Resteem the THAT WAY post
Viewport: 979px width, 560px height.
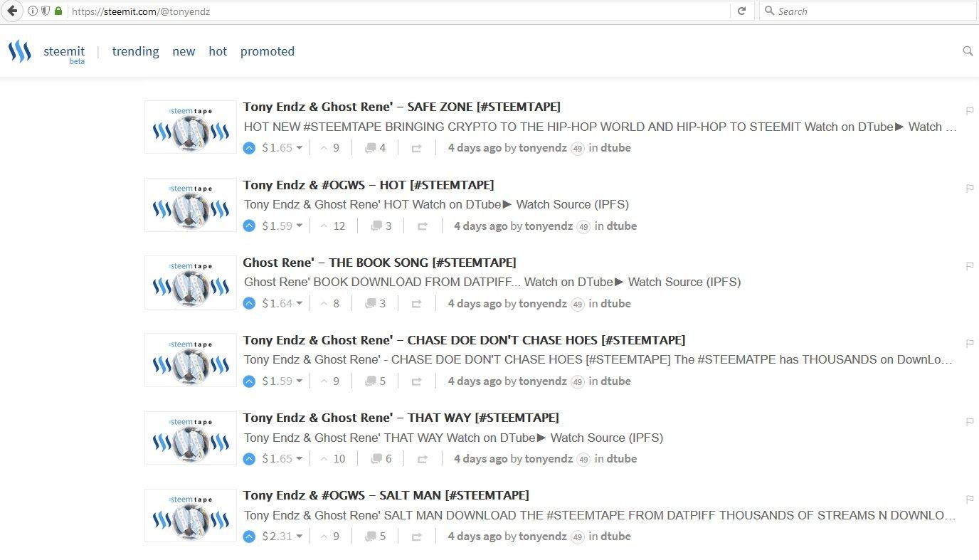(x=422, y=459)
